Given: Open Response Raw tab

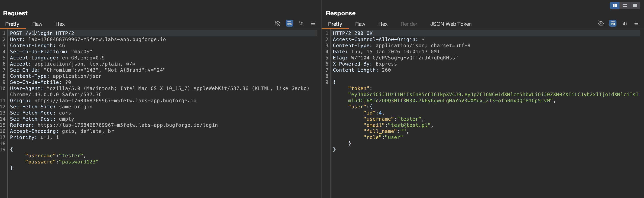Looking at the screenshot, I should [360, 24].
